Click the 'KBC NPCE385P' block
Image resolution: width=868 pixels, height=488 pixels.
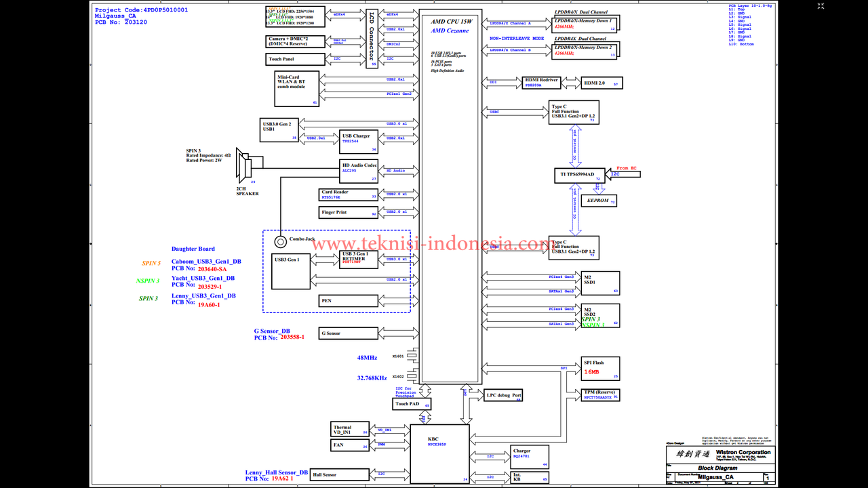pyautogui.click(x=439, y=453)
